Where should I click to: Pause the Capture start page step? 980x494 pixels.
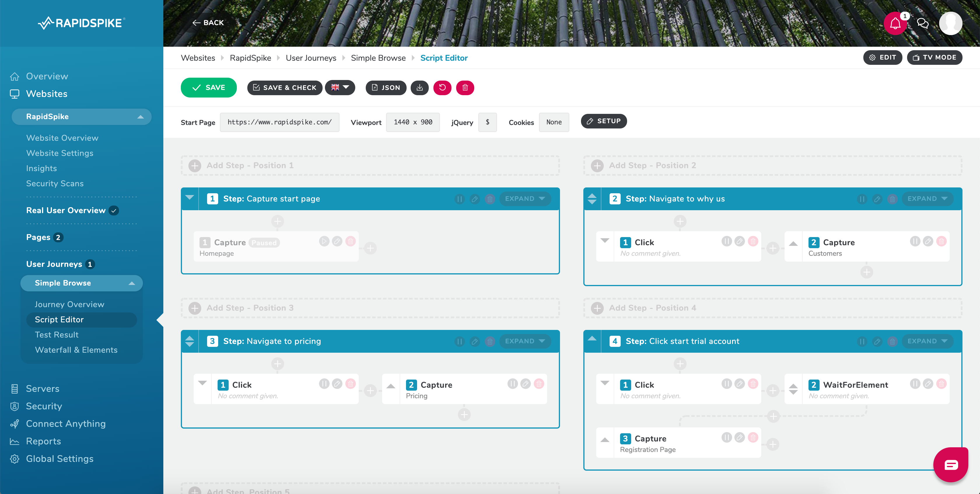pyautogui.click(x=460, y=199)
